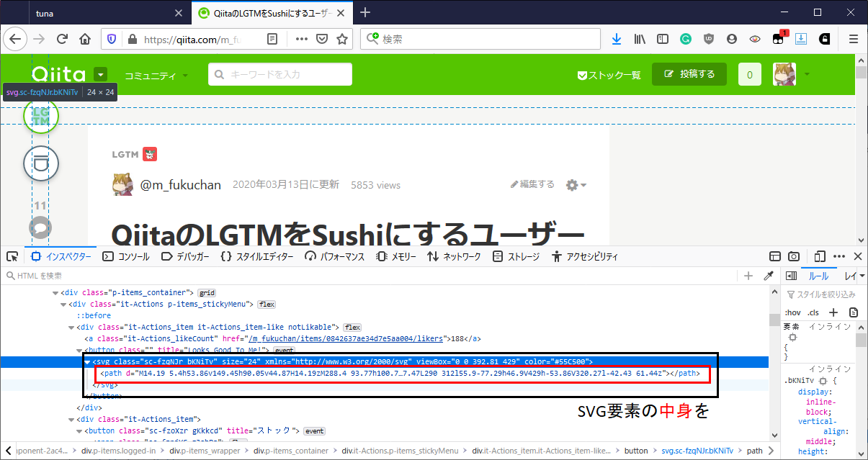Viewport: 868px width, 460px height.
Task: Click the HTML を検索 search field
Action: tap(370, 276)
